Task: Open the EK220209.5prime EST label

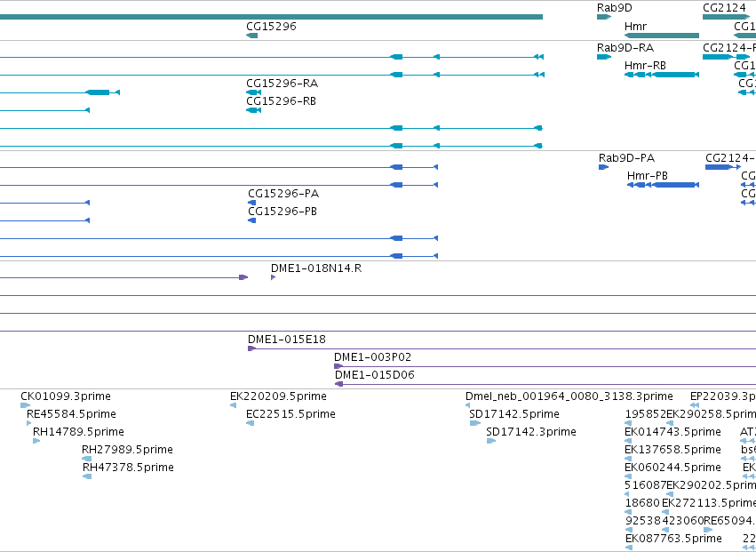Action: coord(278,396)
